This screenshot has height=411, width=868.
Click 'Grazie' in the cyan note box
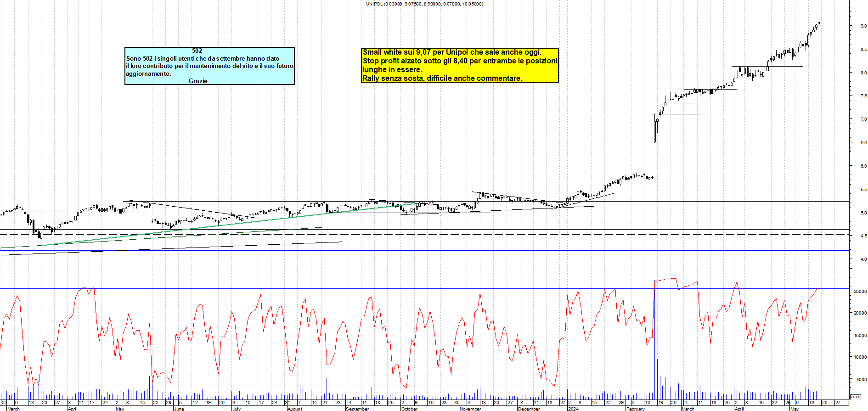[x=198, y=81]
